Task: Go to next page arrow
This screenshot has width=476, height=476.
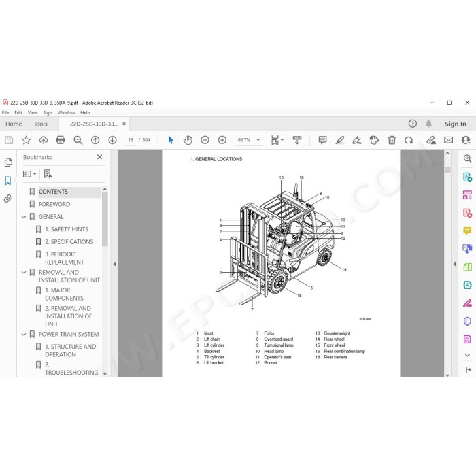Action: pyautogui.click(x=113, y=140)
